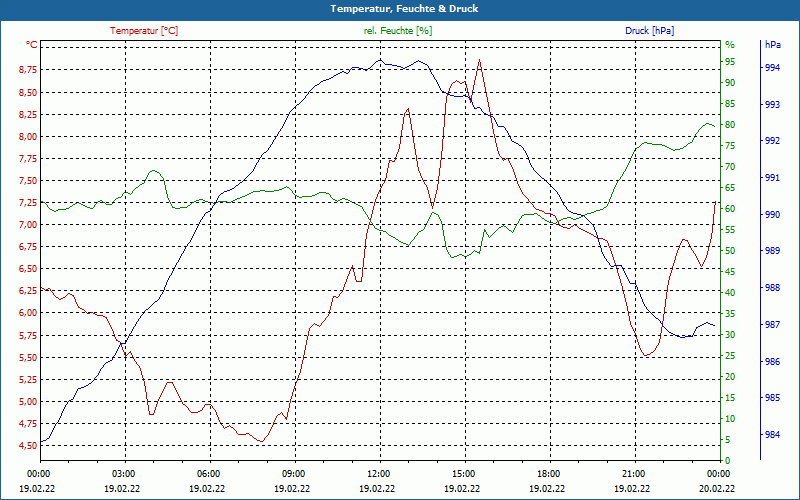Click the blue '993' pressure tick label
This screenshot has width=800, height=500.
(x=772, y=105)
